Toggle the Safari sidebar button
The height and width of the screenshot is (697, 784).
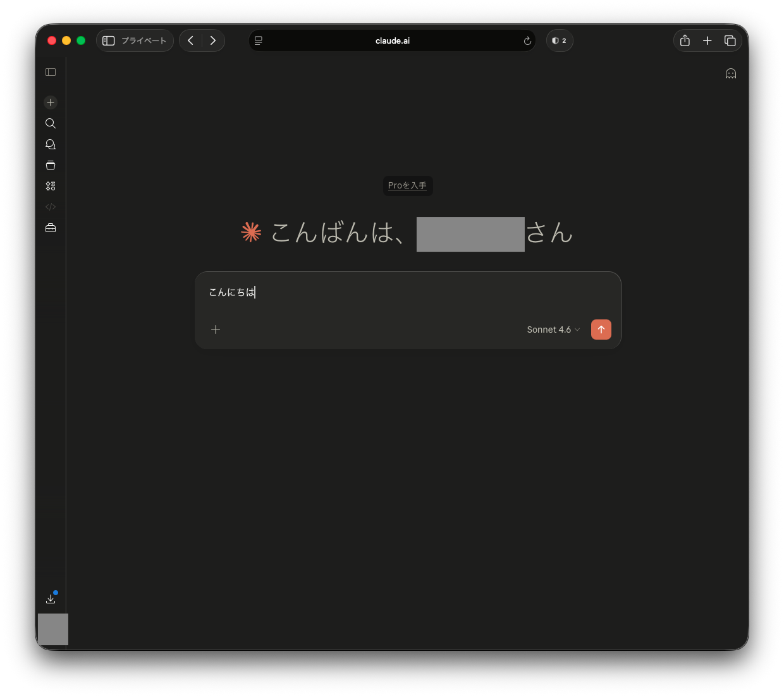pos(109,40)
